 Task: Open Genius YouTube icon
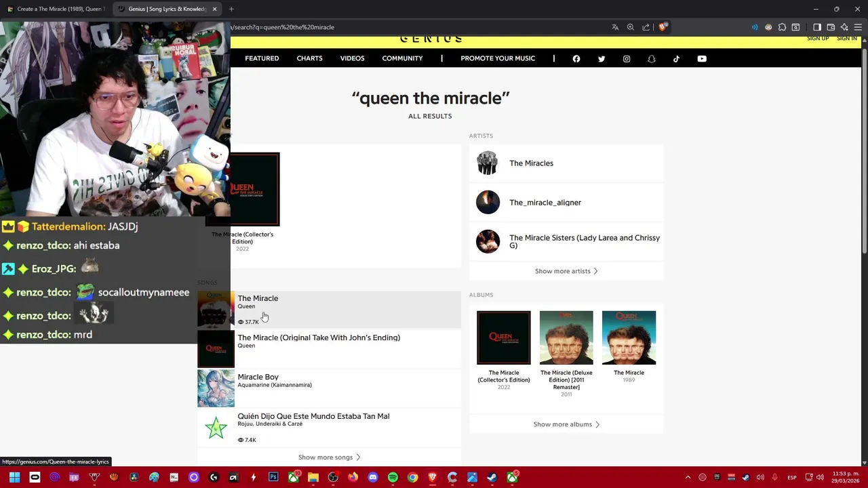point(702,59)
